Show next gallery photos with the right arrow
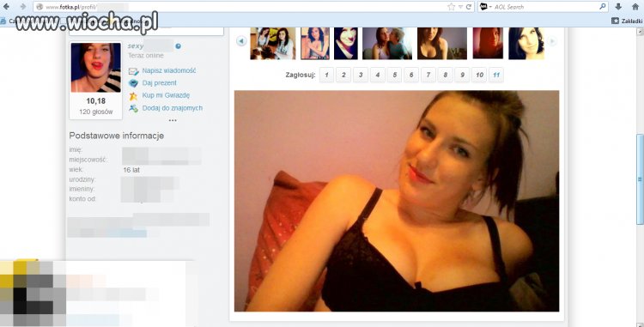Viewport: 644px width, 327px height. pyautogui.click(x=553, y=41)
